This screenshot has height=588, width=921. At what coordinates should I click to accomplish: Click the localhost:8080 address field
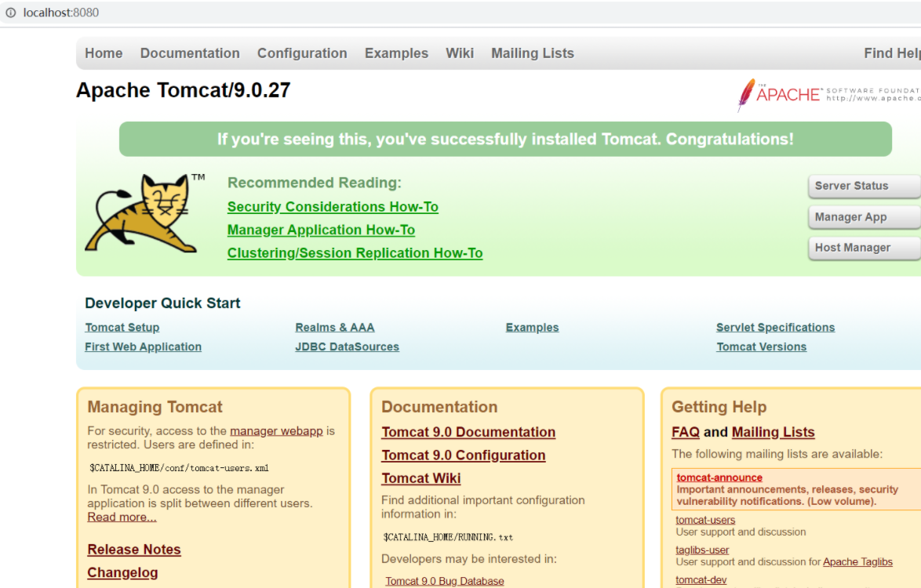click(x=60, y=13)
